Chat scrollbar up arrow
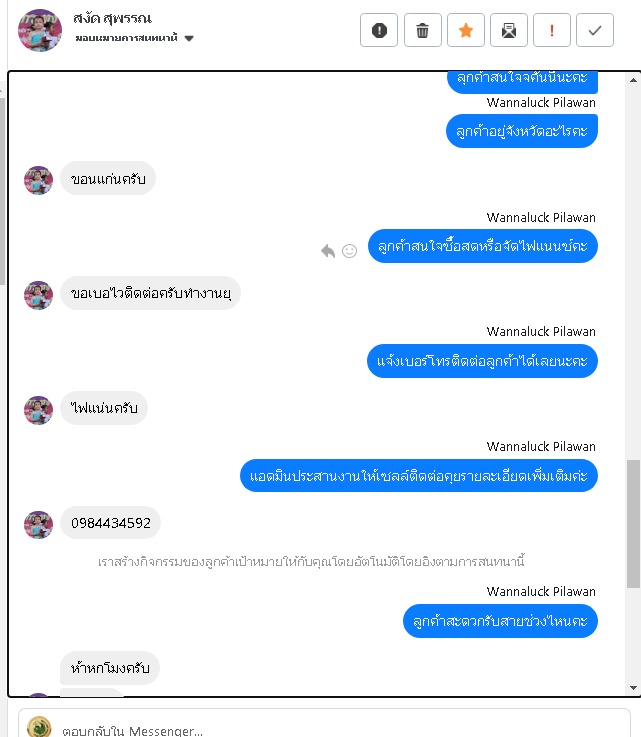 click(x=633, y=80)
